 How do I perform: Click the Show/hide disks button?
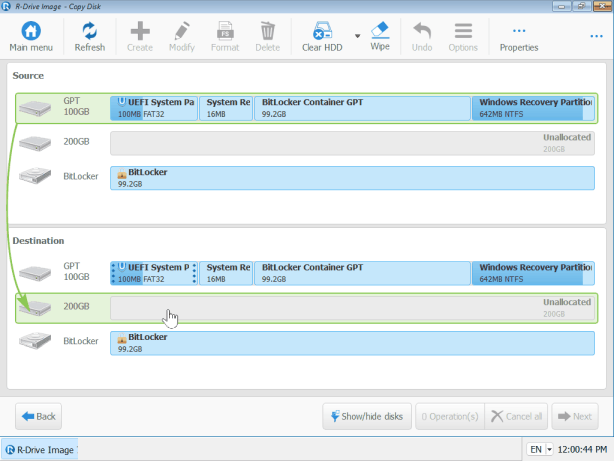point(366,416)
